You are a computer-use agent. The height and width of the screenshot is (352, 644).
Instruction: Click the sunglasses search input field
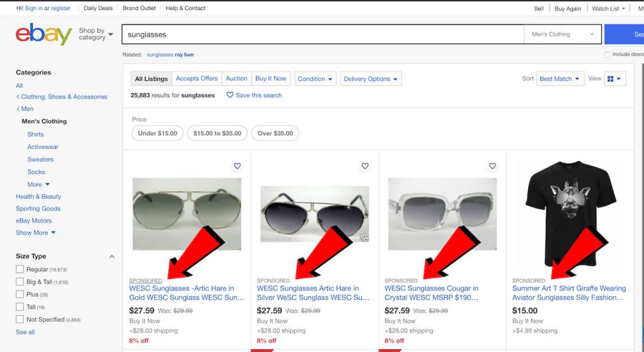point(323,35)
